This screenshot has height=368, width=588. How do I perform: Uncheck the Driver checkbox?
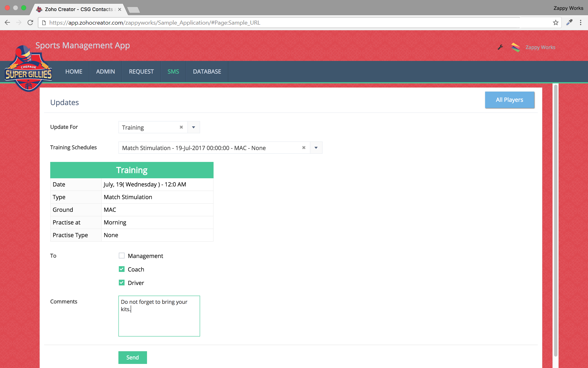(x=122, y=283)
